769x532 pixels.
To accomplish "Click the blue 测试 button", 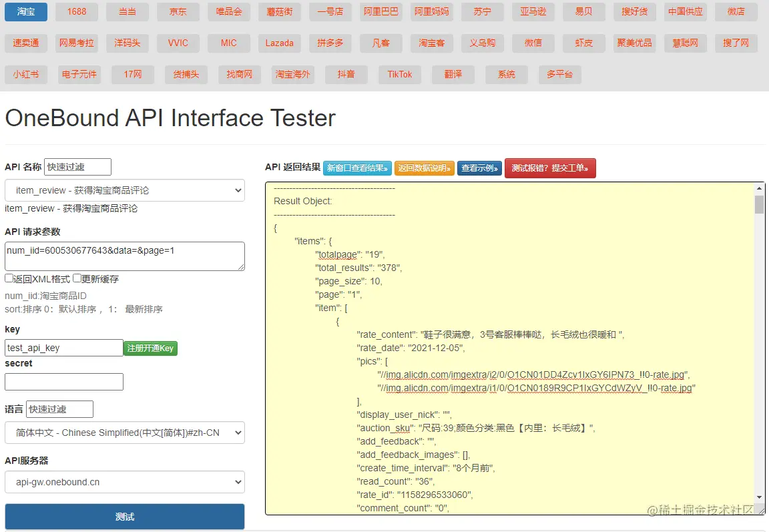I will click(125, 517).
